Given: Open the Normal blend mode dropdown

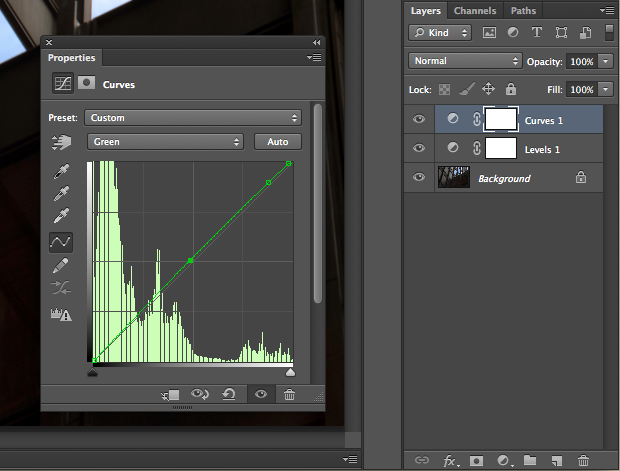Looking at the screenshot, I should point(465,61).
